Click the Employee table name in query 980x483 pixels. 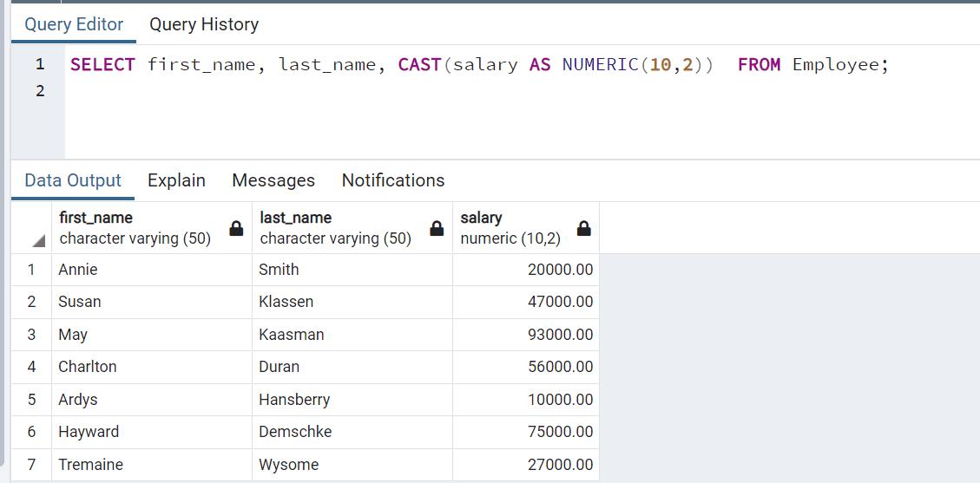(x=835, y=64)
